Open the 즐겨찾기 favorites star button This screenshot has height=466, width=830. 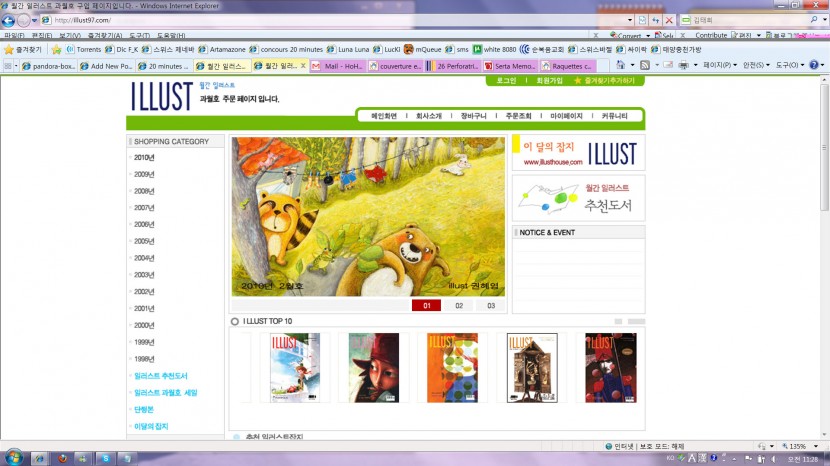[x=23, y=49]
